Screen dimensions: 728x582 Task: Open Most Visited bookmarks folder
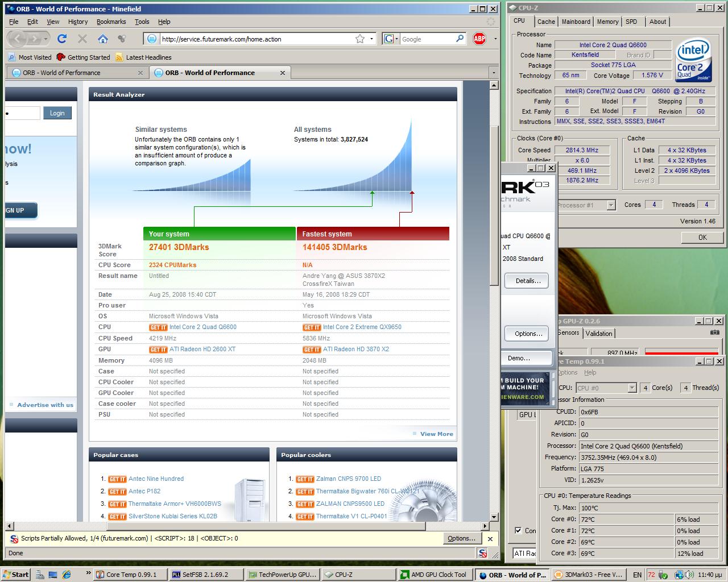[x=30, y=57]
